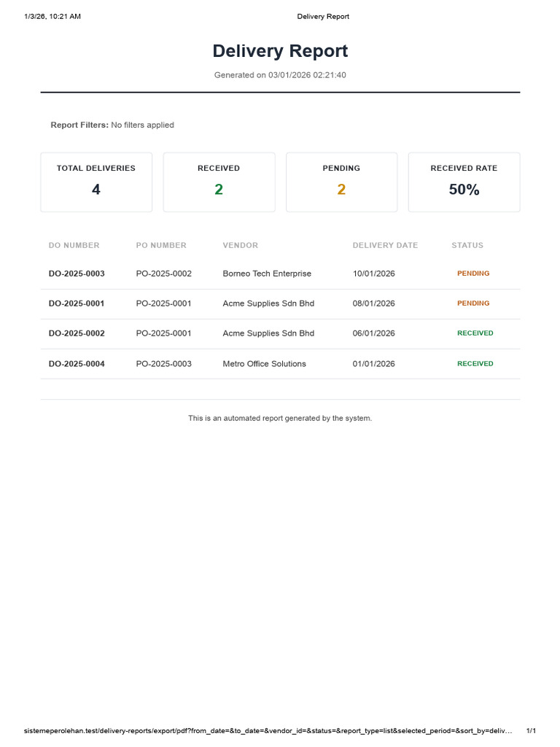Click RECEIVED status for DO-2025-0002
The width and height of the screenshot is (560, 747).
pos(475,333)
